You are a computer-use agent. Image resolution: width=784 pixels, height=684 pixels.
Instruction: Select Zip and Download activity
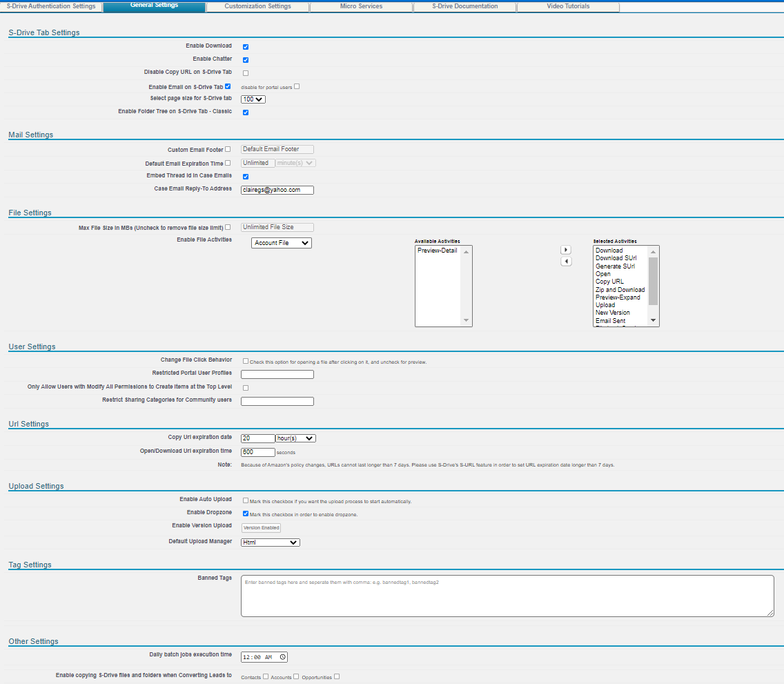coord(620,289)
